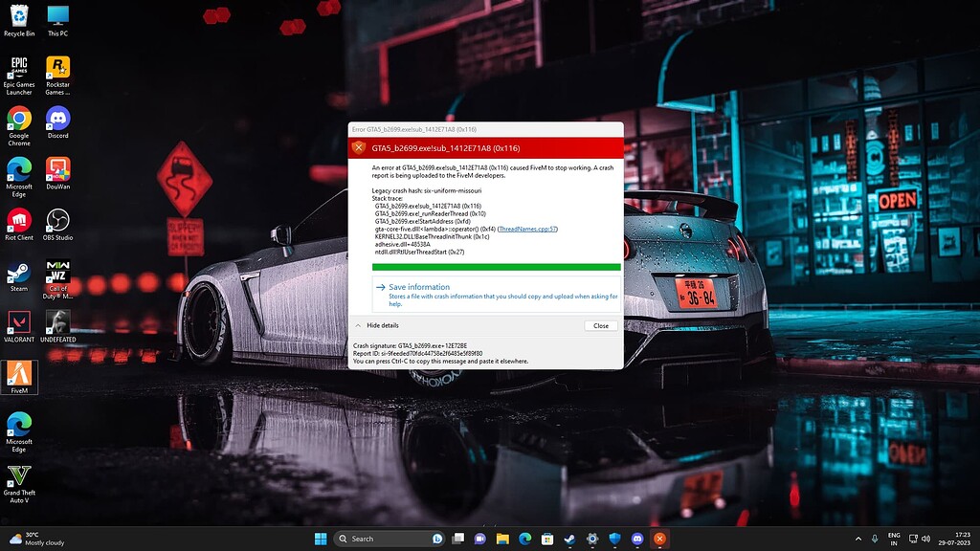Screen dimensions: 980x551
Task: Open Windows Security shield in taskbar
Action: (614, 539)
